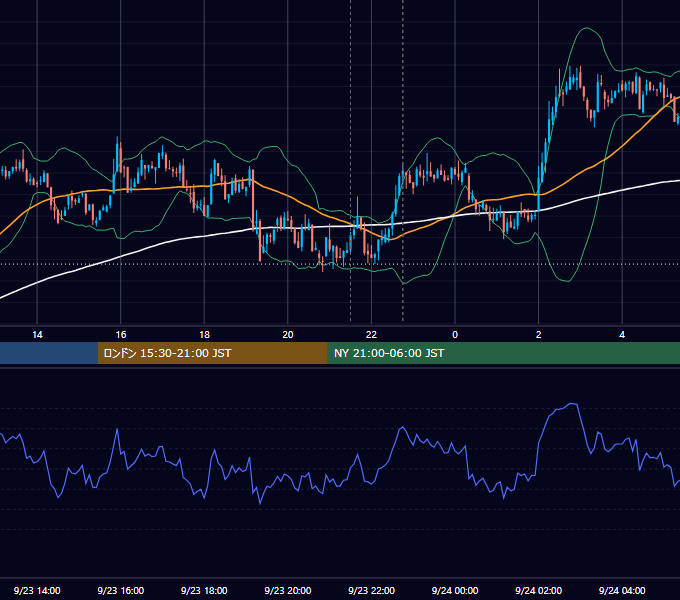Click the 2 hour label on the price chart axis
Viewport: 680px width, 600px height.
539,335
